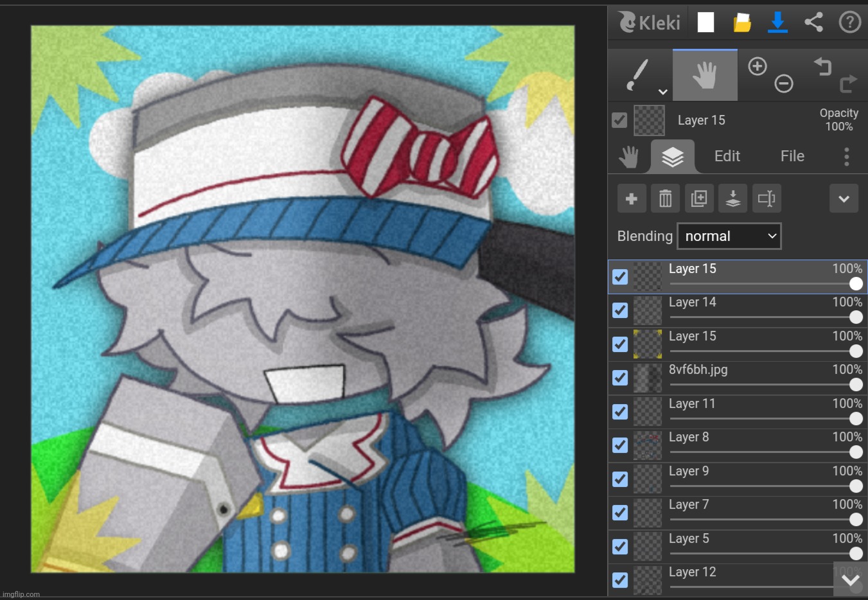The width and height of the screenshot is (868, 600).
Task: Click the Blending label
Action: pos(644,236)
